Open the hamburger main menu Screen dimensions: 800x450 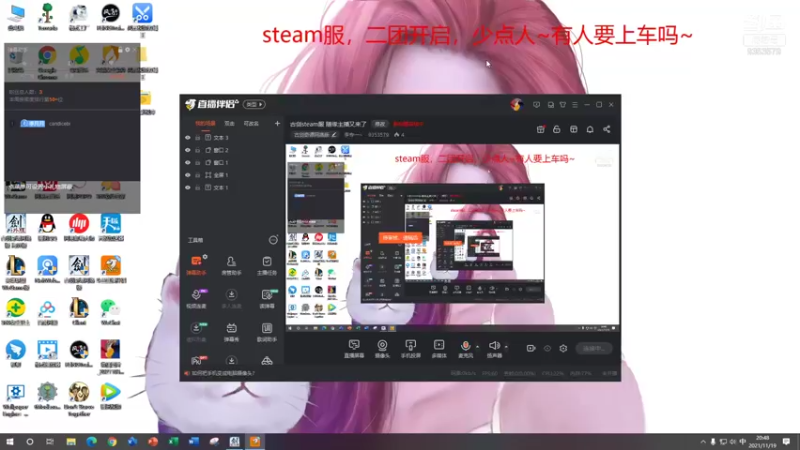pyautogui.click(x=575, y=105)
